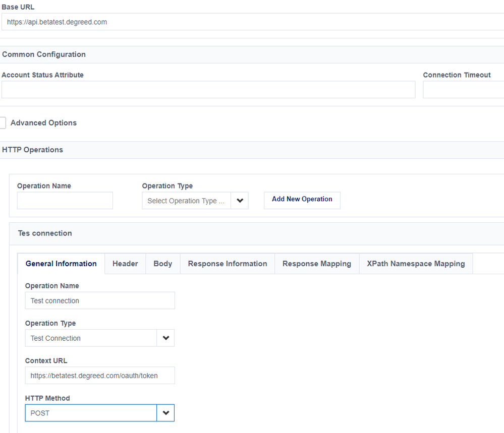Switch to XPath Namespace Mapping tab
Image resolution: width=504 pixels, height=433 pixels.
click(416, 264)
